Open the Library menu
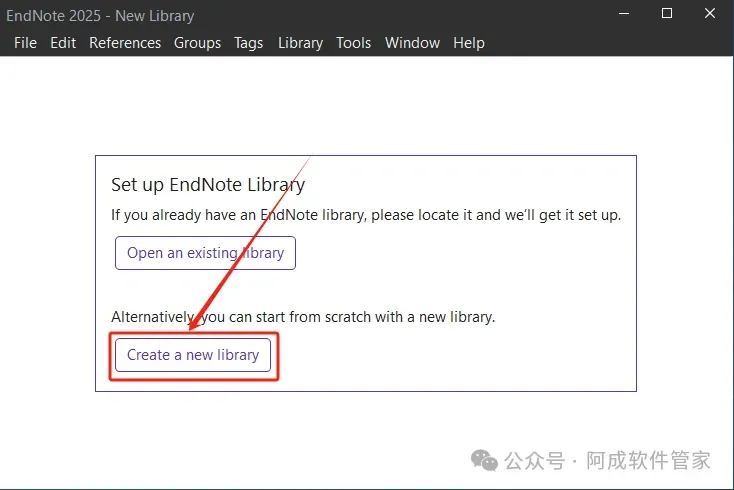 click(301, 43)
